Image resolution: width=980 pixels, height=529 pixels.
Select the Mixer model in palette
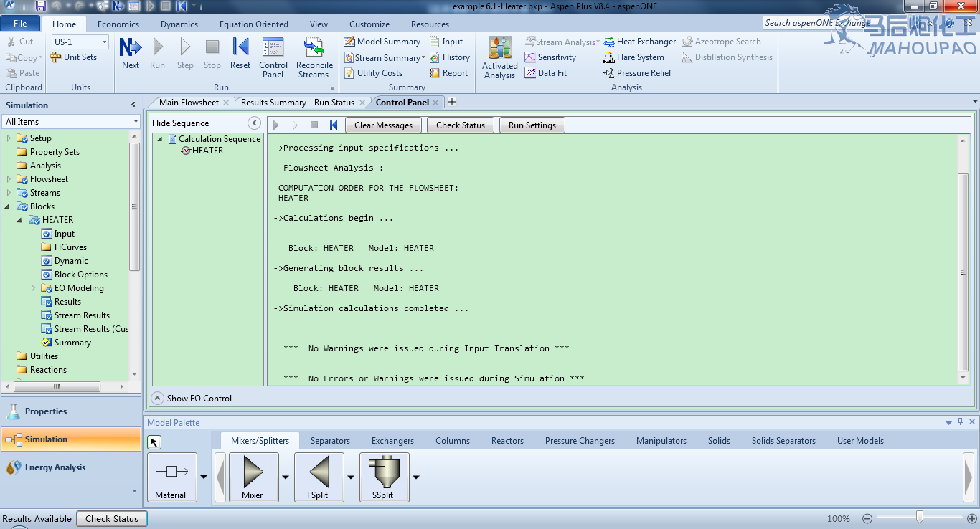tap(253, 477)
